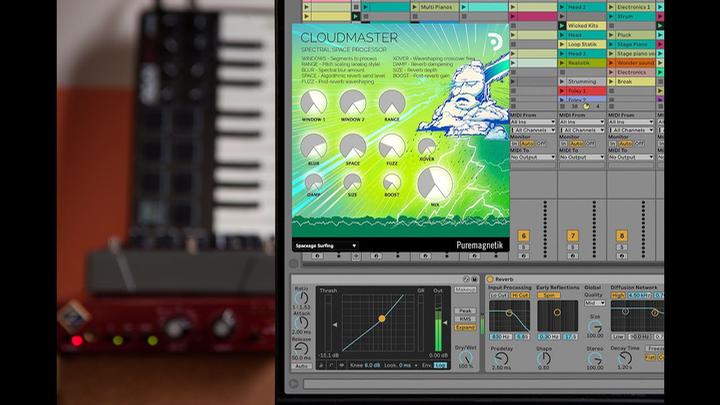The height and width of the screenshot is (405, 720).
Task: Set track 6 Monitor to In
Action: pos(515,144)
